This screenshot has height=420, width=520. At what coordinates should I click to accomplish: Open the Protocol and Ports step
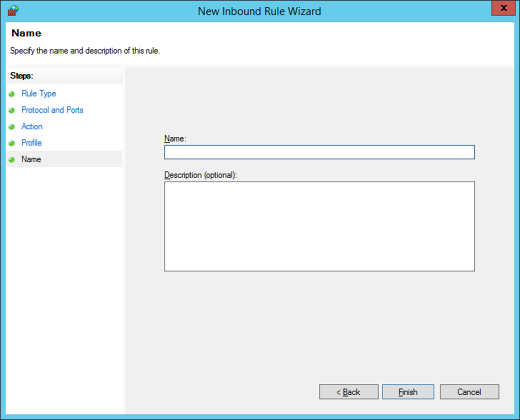[x=52, y=110]
